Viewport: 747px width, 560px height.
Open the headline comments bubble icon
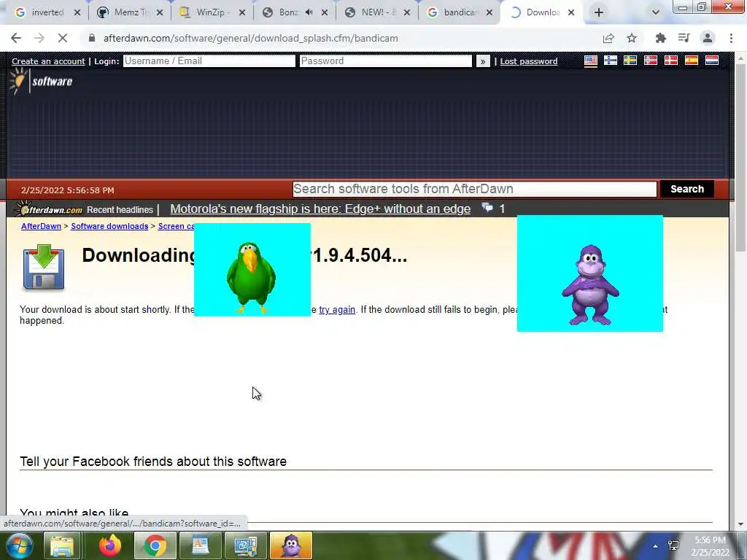coord(487,208)
